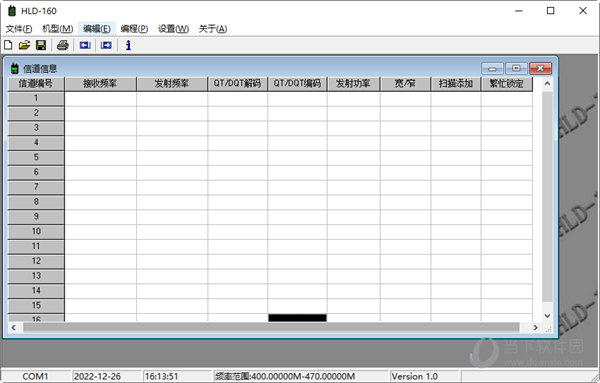600x383 pixels.
Task: Open a file with the folder icon
Action: [x=24, y=45]
